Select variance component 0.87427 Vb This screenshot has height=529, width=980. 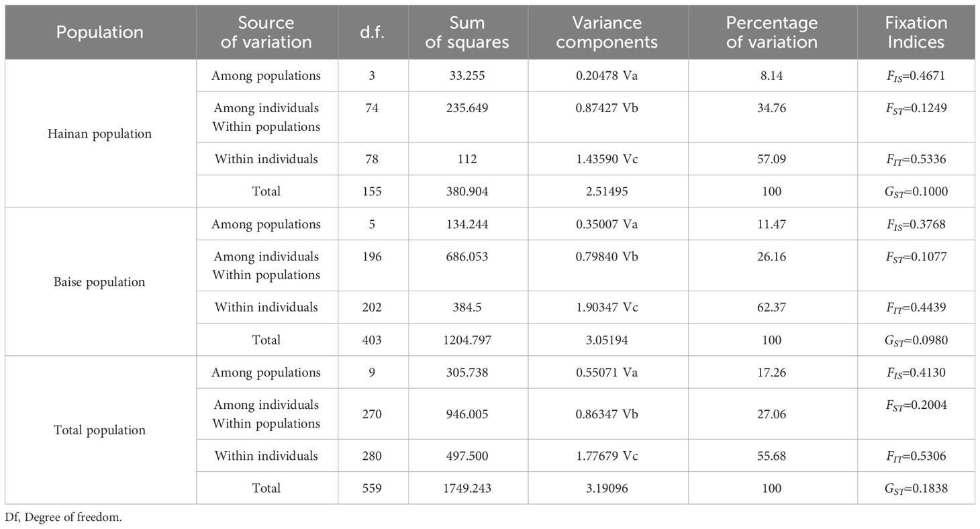coord(607,107)
